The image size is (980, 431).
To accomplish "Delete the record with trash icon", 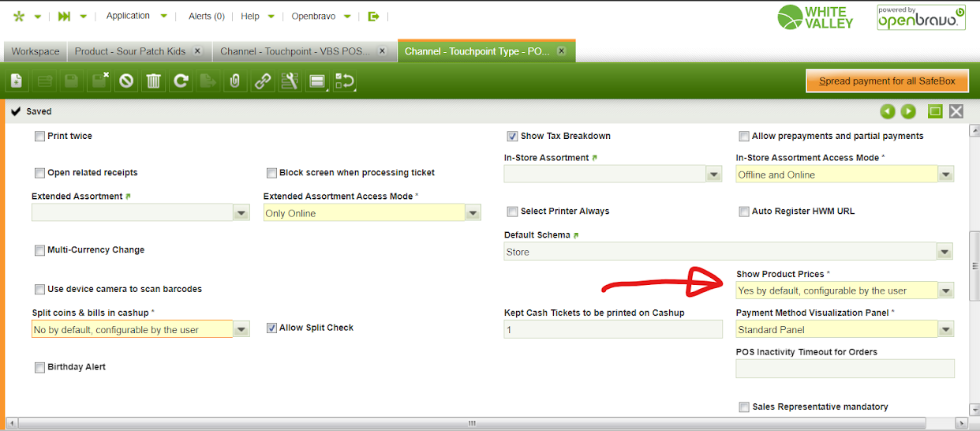I will coord(154,81).
